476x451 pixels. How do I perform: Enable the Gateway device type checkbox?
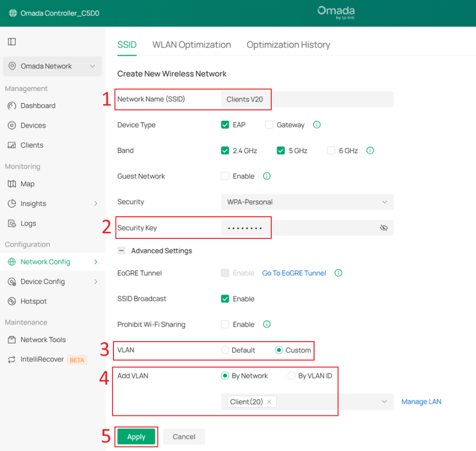(x=269, y=124)
